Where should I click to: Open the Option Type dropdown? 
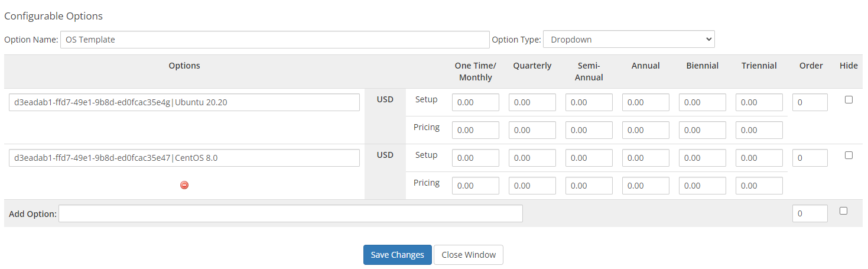coord(628,40)
